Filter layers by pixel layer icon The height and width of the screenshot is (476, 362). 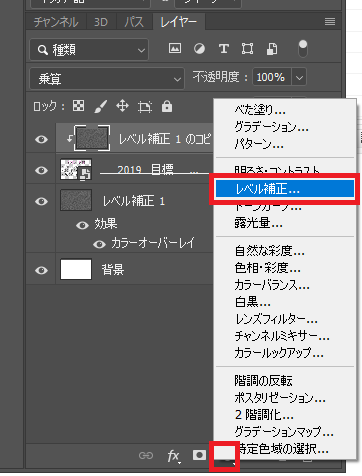pyautogui.click(x=175, y=49)
